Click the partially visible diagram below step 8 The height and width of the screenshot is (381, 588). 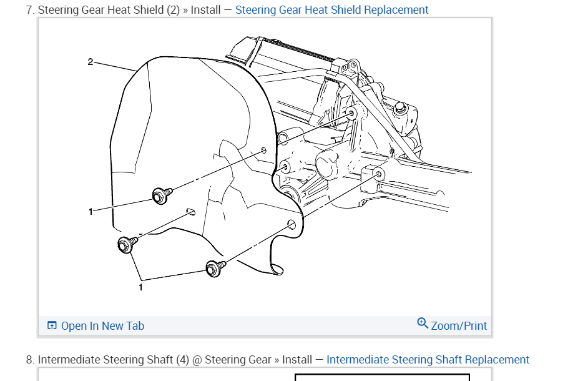[381, 377]
